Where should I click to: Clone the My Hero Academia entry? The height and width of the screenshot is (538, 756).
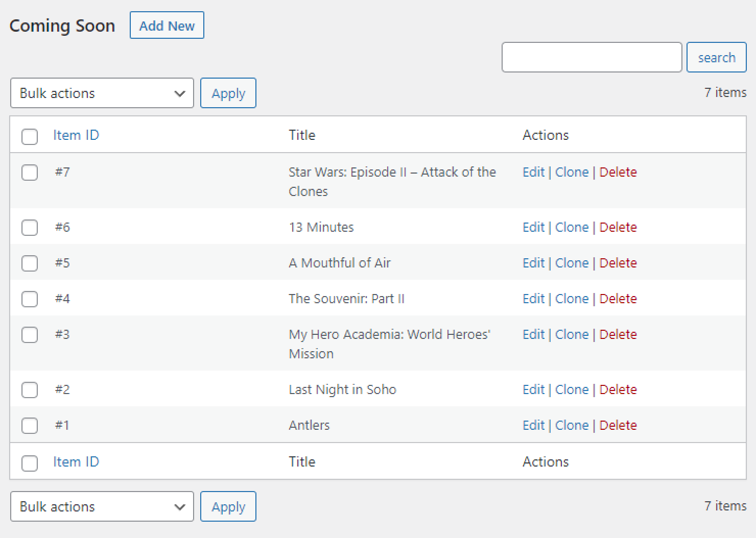pyautogui.click(x=572, y=334)
